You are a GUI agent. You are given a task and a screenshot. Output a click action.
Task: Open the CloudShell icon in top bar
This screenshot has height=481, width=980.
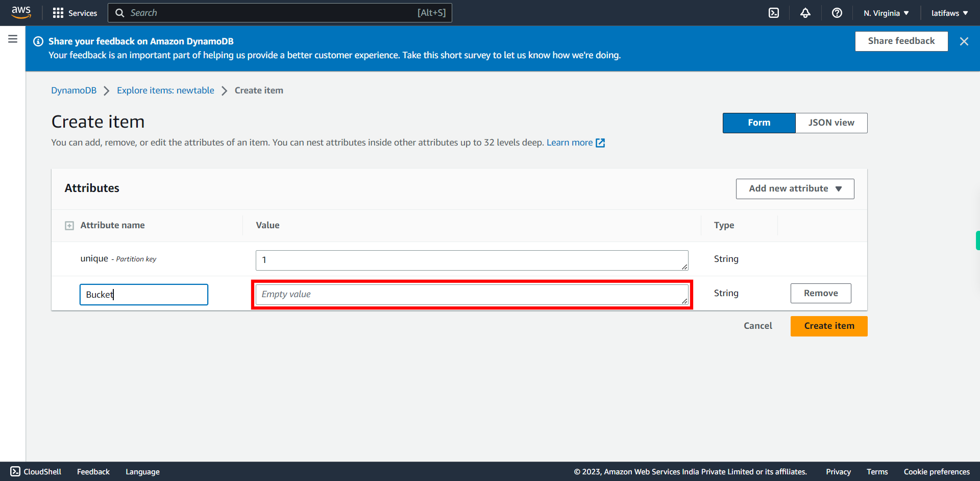774,13
